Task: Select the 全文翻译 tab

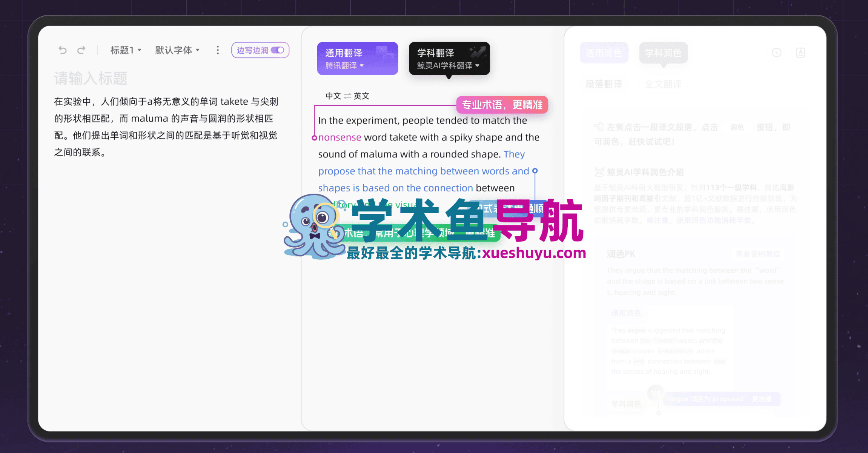Action: coord(663,84)
